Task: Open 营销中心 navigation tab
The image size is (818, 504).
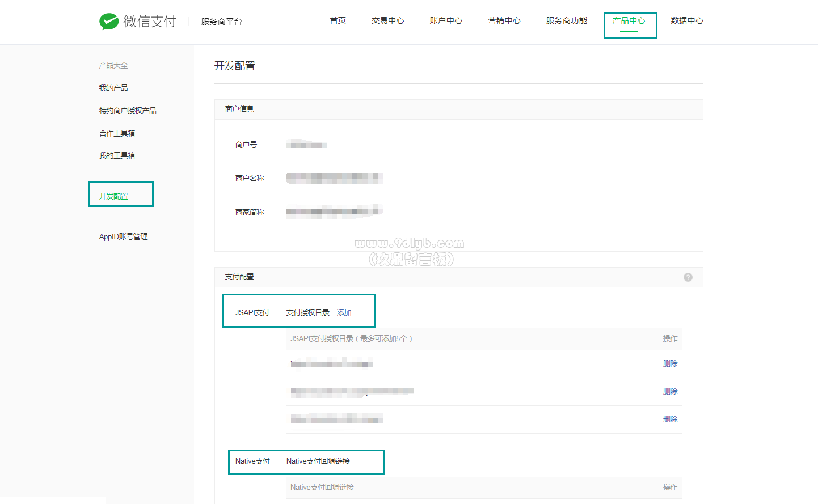Action: [x=504, y=20]
